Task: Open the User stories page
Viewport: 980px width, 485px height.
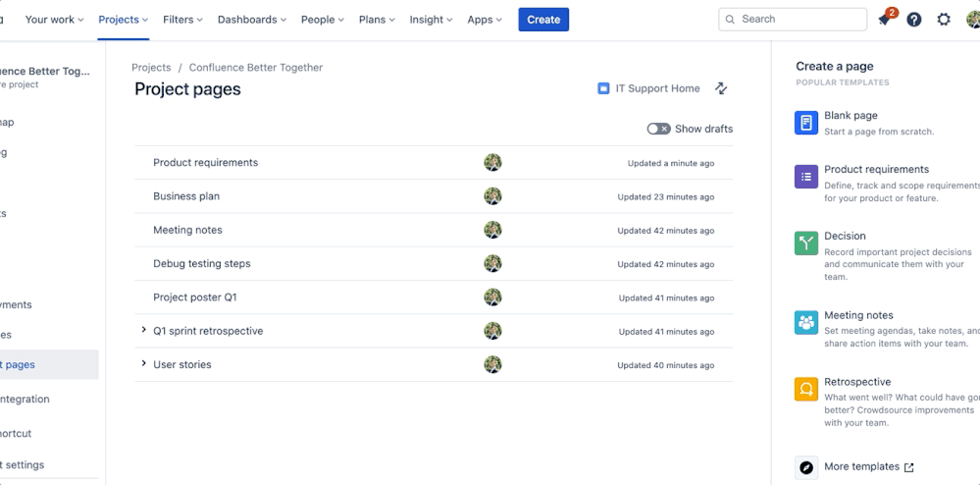Action: pos(181,365)
